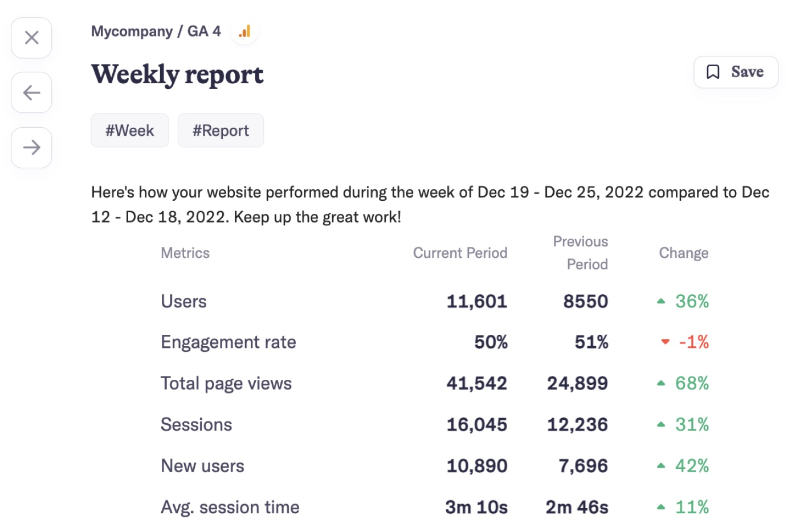The width and height of the screenshot is (812, 531).
Task: Click the Current Period column header
Action: (460, 253)
